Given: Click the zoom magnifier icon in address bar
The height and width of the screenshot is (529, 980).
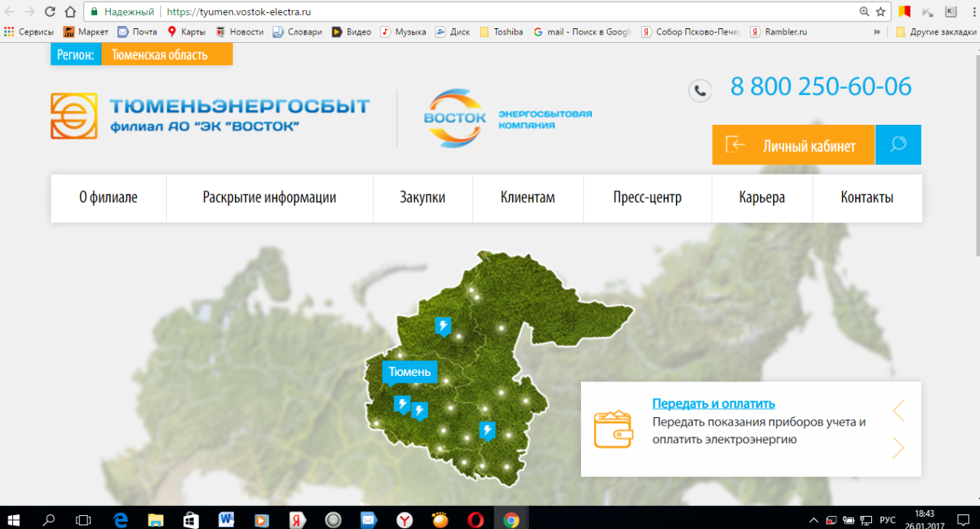Looking at the screenshot, I should tap(864, 11).
